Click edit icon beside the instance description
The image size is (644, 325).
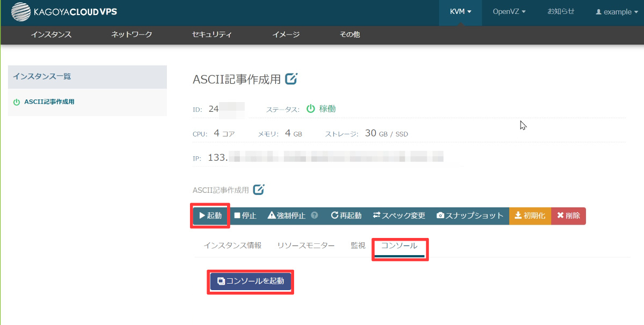pos(259,189)
